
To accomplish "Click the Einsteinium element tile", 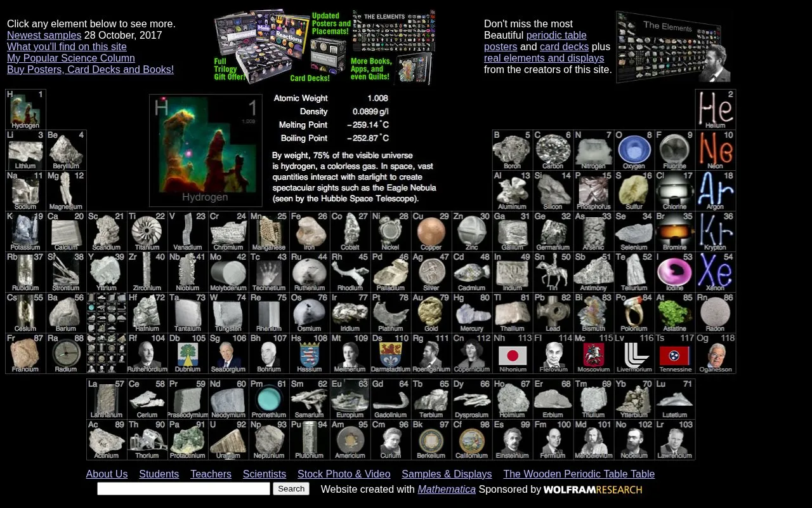I will (513, 440).
